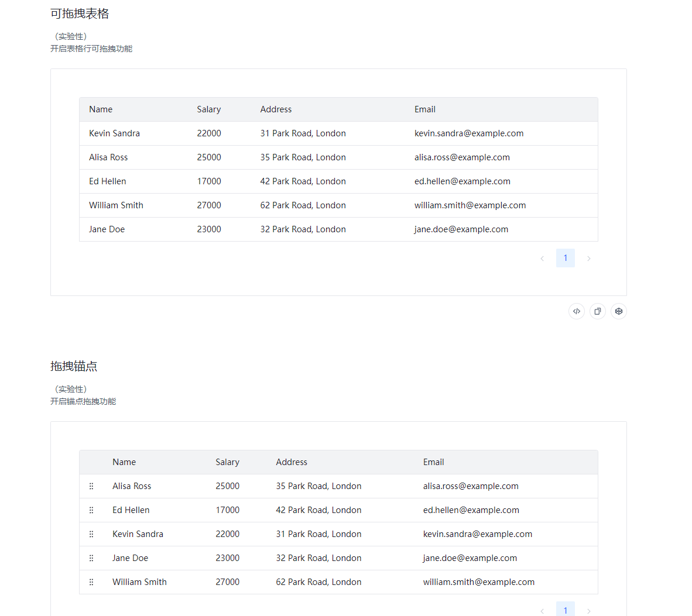This screenshot has width=692, height=616.
Task: Go to next page in anchor table
Action: pos(589,611)
